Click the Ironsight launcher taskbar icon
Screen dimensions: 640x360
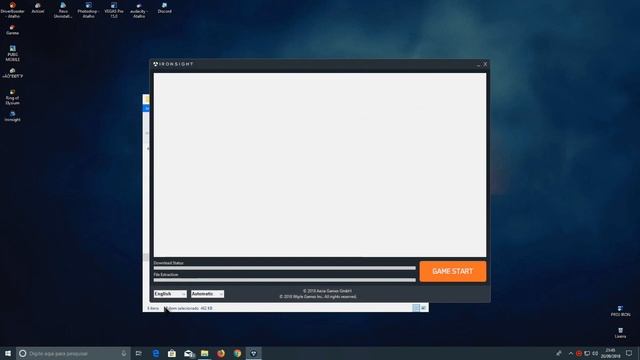[253, 353]
